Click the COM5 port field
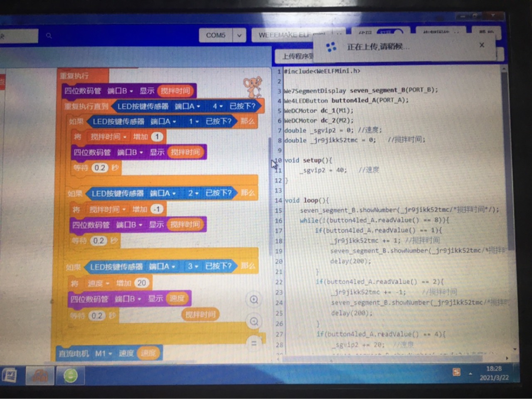The height and width of the screenshot is (399, 532). [216, 35]
